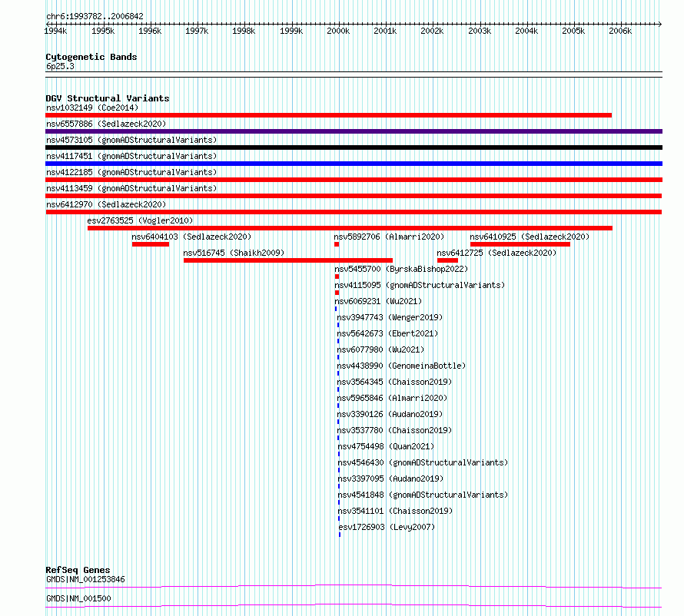The width and height of the screenshot is (684, 616).
Task: Click the 2006k ruler tick label
Action: [620, 31]
